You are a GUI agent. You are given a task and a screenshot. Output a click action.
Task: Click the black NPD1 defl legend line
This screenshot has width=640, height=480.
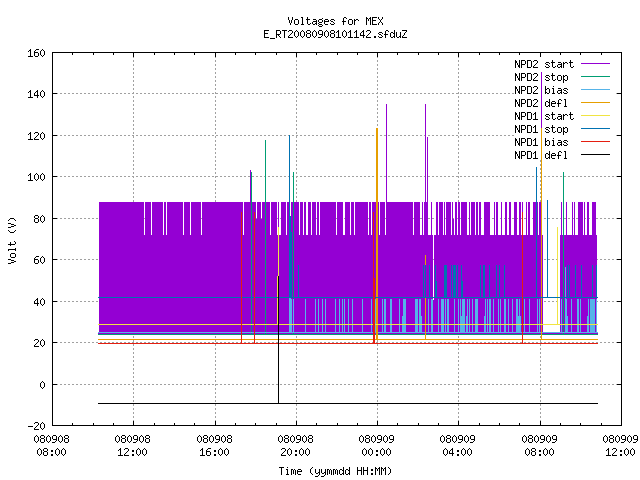(595, 155)
